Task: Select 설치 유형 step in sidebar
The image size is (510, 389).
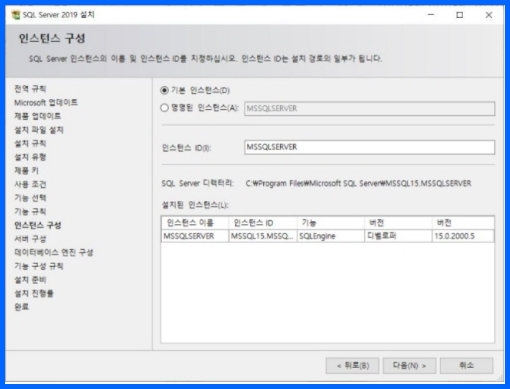Action: 30,157
